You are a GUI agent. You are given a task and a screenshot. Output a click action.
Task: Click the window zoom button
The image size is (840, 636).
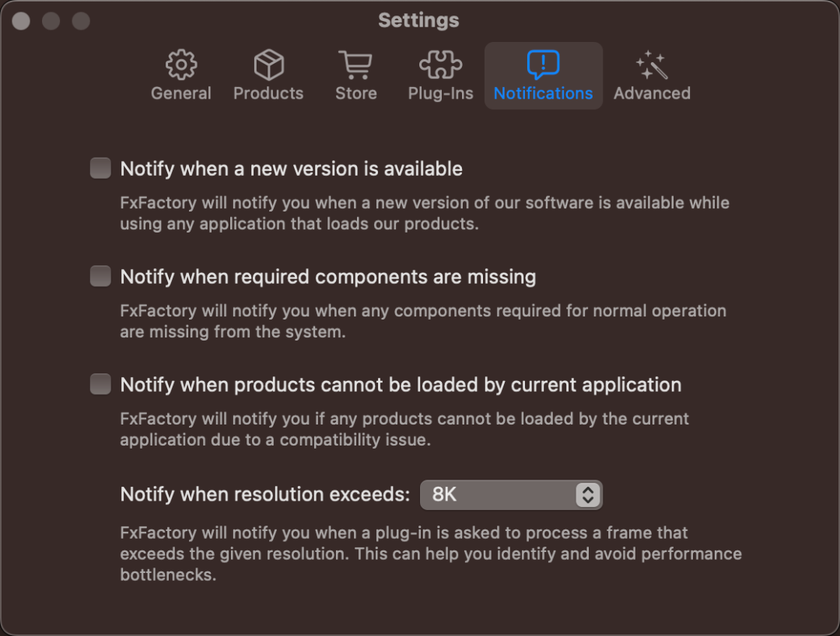pyautogui.click(x=81, y=21)
